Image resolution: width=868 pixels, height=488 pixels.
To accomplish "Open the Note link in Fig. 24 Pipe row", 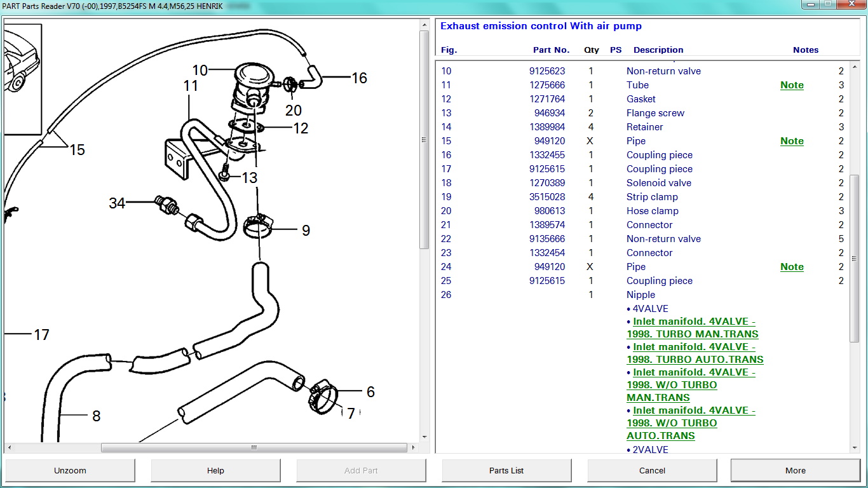I will [x=792, y=267].
